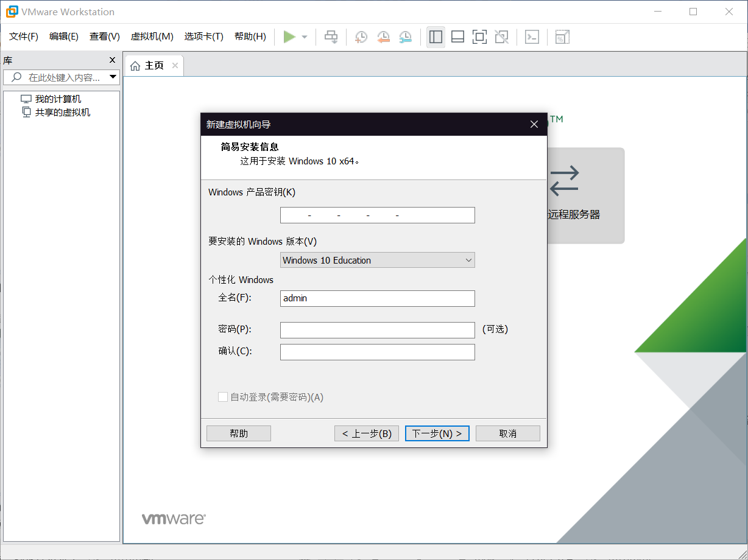748x560 pixels.
Task: Close the 库 library panel
Action: coord(112,60)
